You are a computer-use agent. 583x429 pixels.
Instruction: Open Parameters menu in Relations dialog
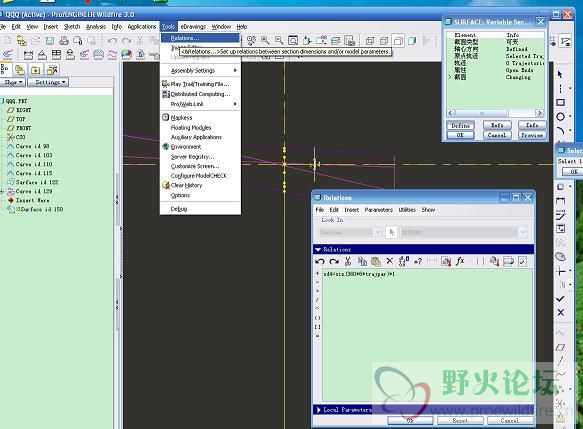click(x=379, y=210)
